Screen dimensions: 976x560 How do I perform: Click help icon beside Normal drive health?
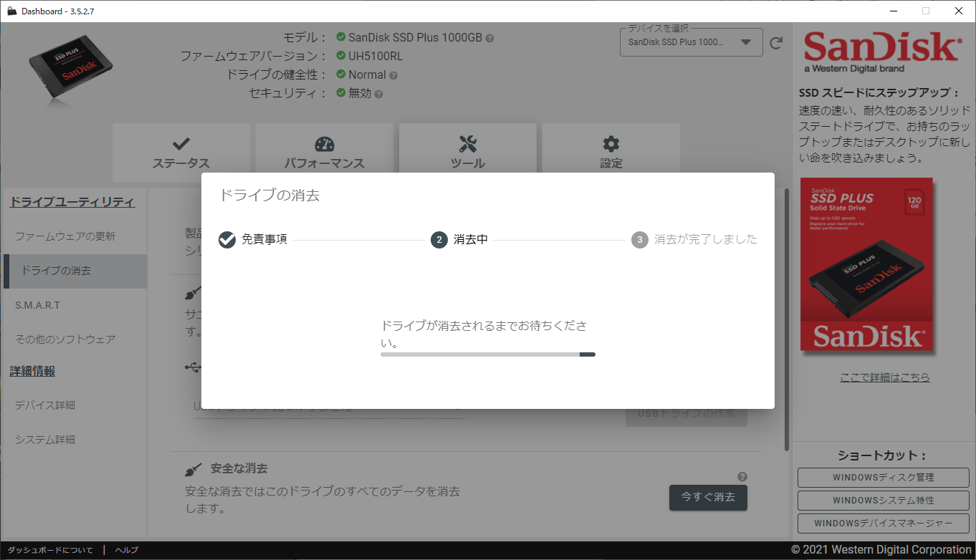(x=393, y=75)
